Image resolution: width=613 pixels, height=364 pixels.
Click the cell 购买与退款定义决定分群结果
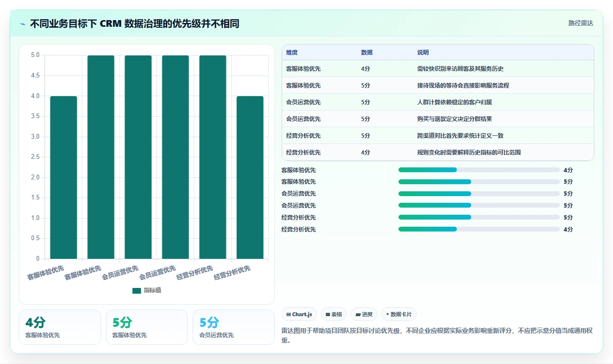click(x=454, y=119)
